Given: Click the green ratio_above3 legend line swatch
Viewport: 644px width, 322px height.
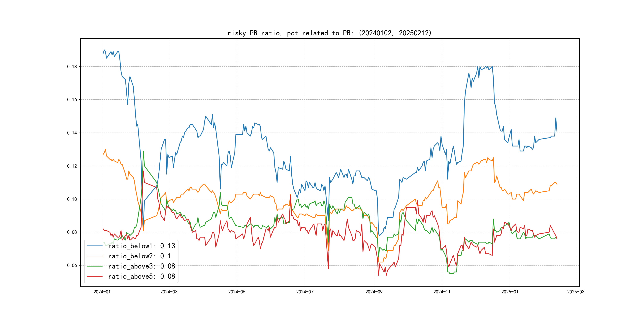Looking at the screenshot, I should click(94, 266).
